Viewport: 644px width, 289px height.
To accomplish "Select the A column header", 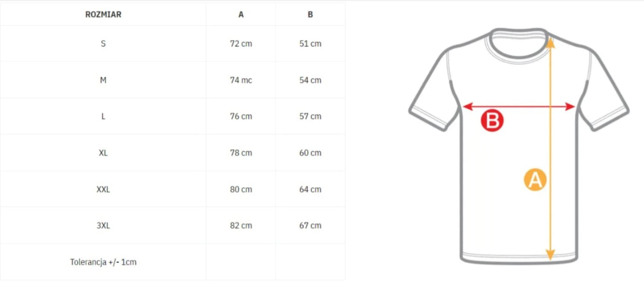I will pyautogui.click(x=241, y=14).
